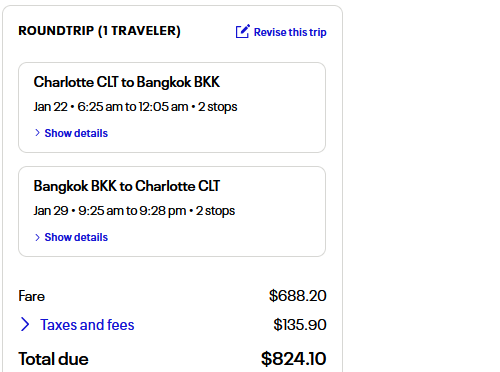Screen dimensions: 500x372
Task: Click the $688.20 fare amount
Action: [298, 296]
